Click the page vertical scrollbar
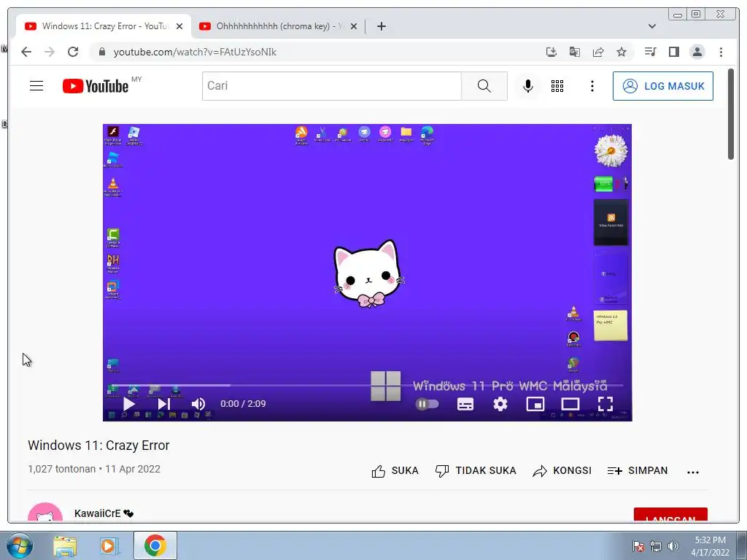The height and width of the screenshot is (560, 747). coord(731,114)
